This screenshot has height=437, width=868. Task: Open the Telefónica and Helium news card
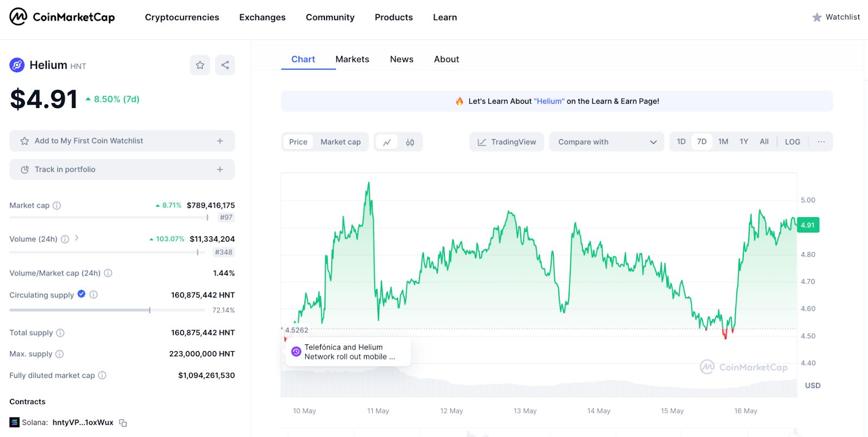348,352
